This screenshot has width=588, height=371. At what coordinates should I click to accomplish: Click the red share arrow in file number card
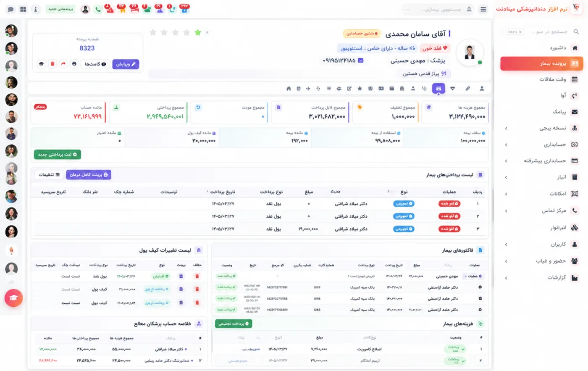click(63, 64)
